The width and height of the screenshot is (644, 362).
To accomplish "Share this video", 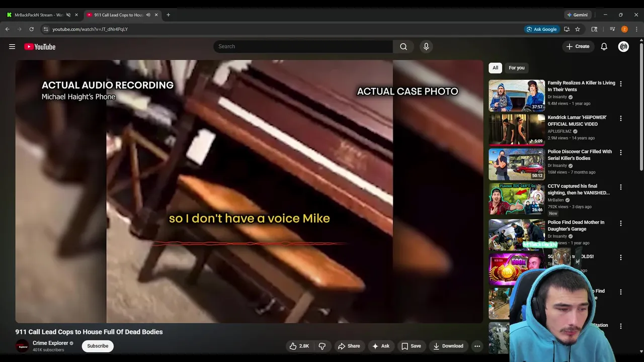I will coord(349,346).
